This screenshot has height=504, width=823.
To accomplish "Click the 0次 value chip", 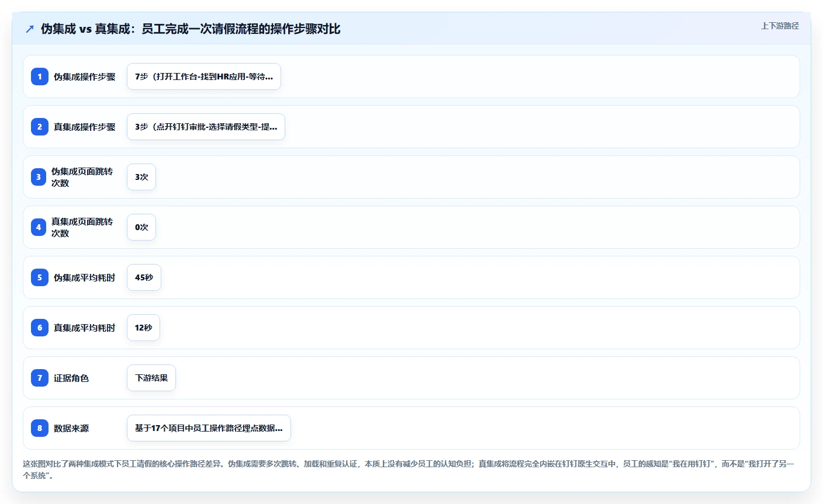I will click(x=141, y=227).
